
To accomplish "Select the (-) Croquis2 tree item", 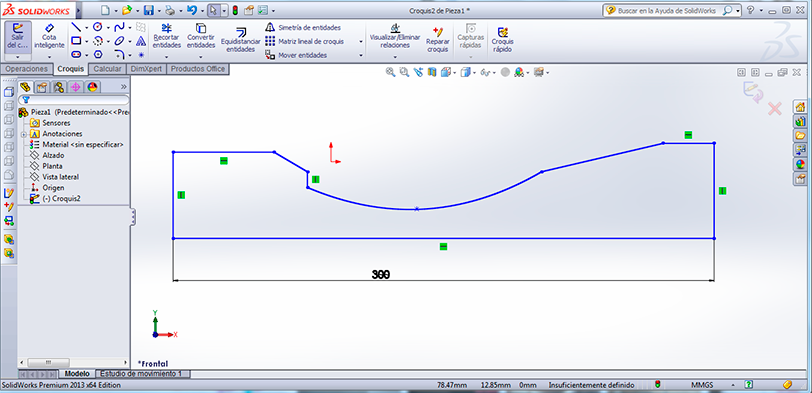I will [x=55, y=198].
